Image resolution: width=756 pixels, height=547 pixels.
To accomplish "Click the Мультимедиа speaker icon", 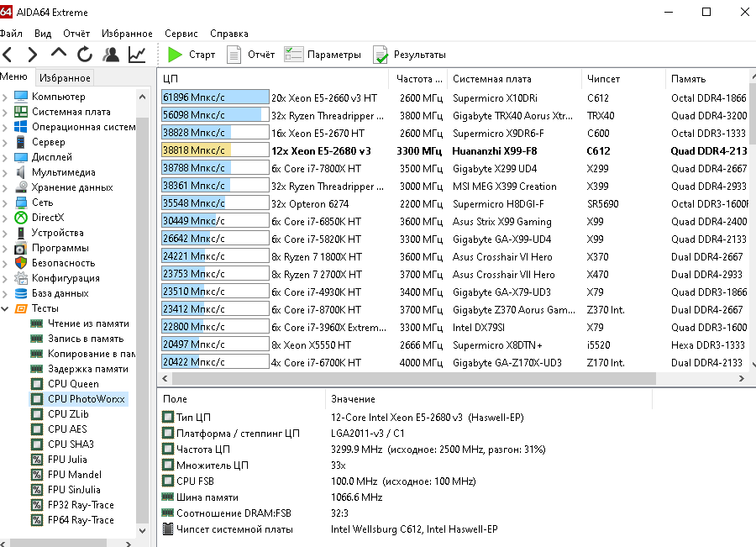I will tap(21, 172).
